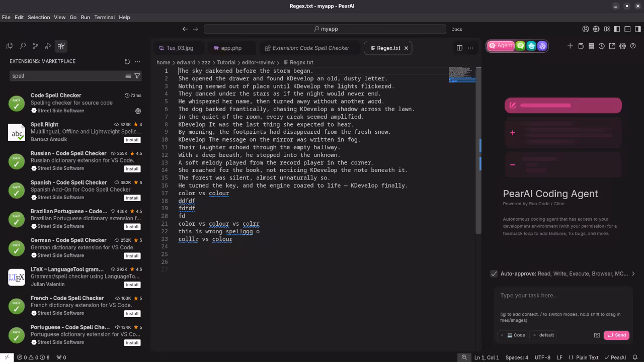Open the Terminal menu

point(104,17)
